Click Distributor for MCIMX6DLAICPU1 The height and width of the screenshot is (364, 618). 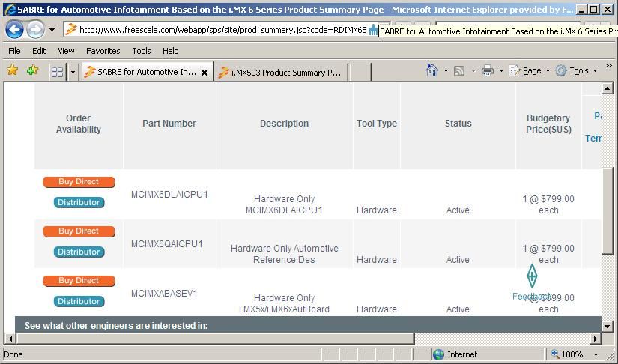tap(79, 202)
